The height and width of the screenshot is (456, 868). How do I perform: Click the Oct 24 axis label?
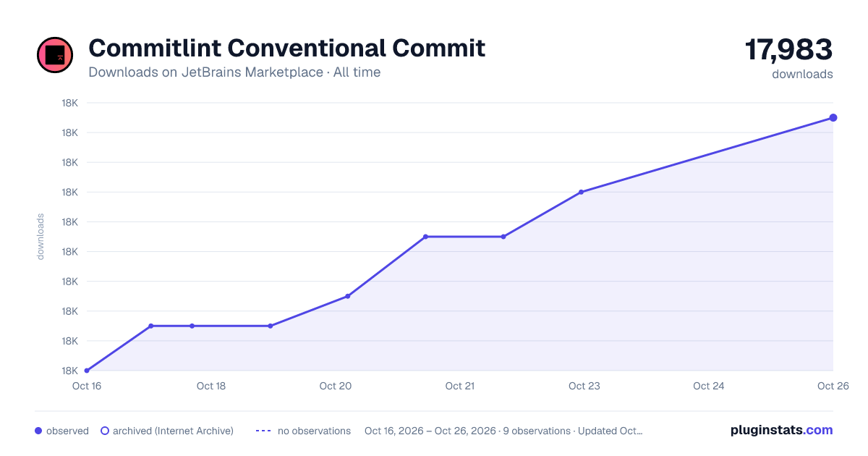click(x=709, y=386)
